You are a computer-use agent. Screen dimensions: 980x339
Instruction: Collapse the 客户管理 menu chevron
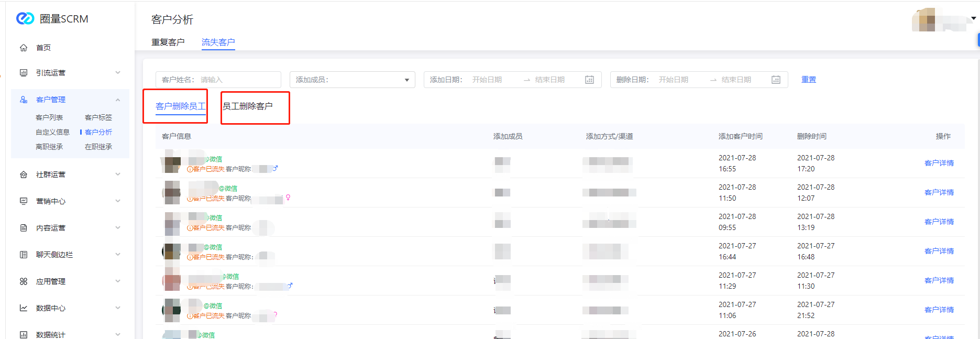point(118,100)
